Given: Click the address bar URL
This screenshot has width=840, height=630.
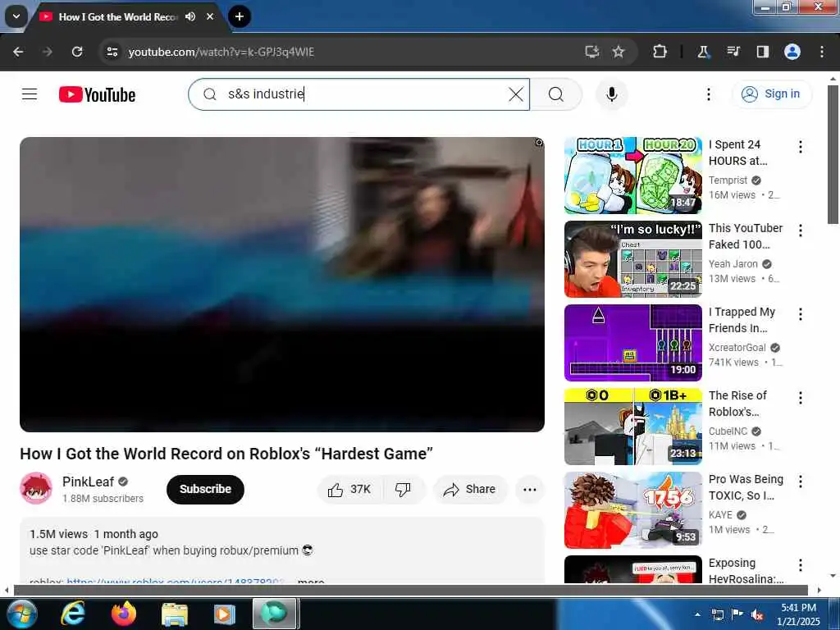Looking at the screenshot, I should tap(221, 52).
